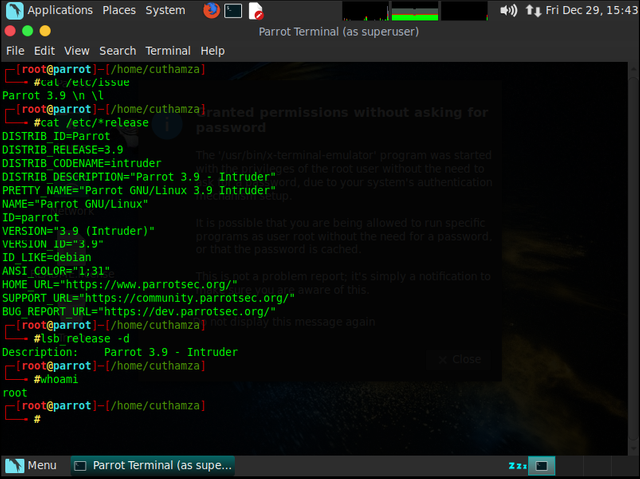This screenshot has height=479, width=640.
Task: Open the terminal File menu
Action: point(15,51)
